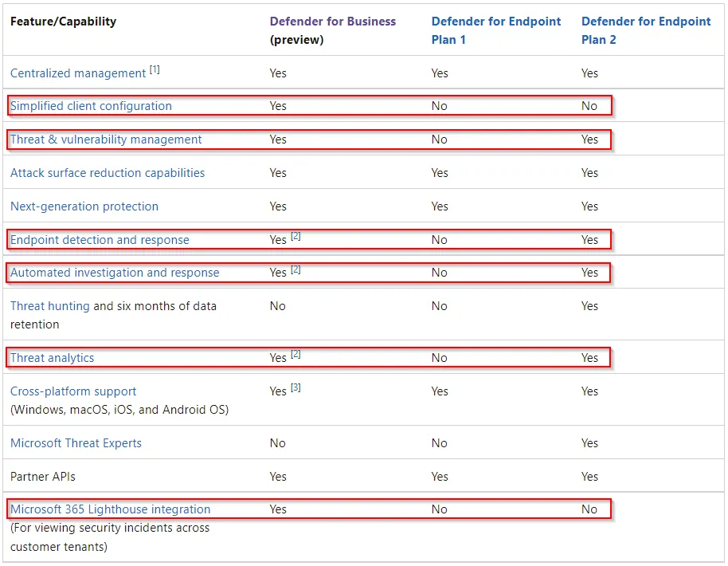
Task: Follow footnote [1] beside Centralized management
Action: click(155, 69)
